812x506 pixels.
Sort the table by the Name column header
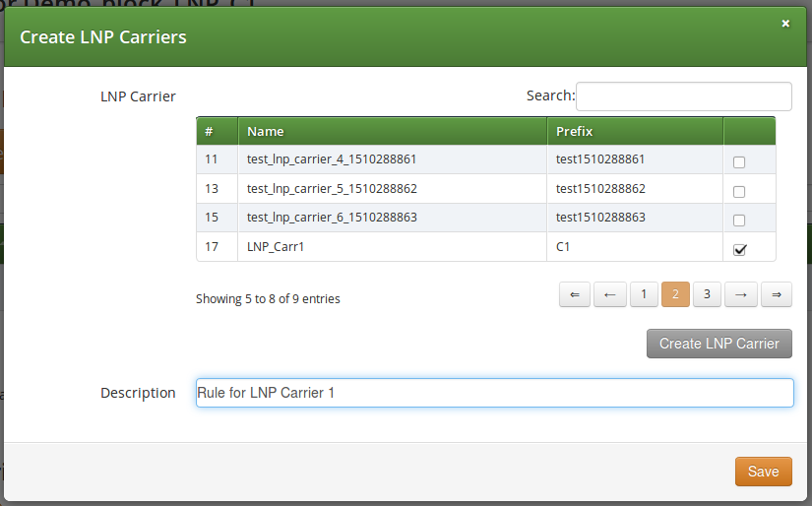pyautogui.click(x=393, y=132)
